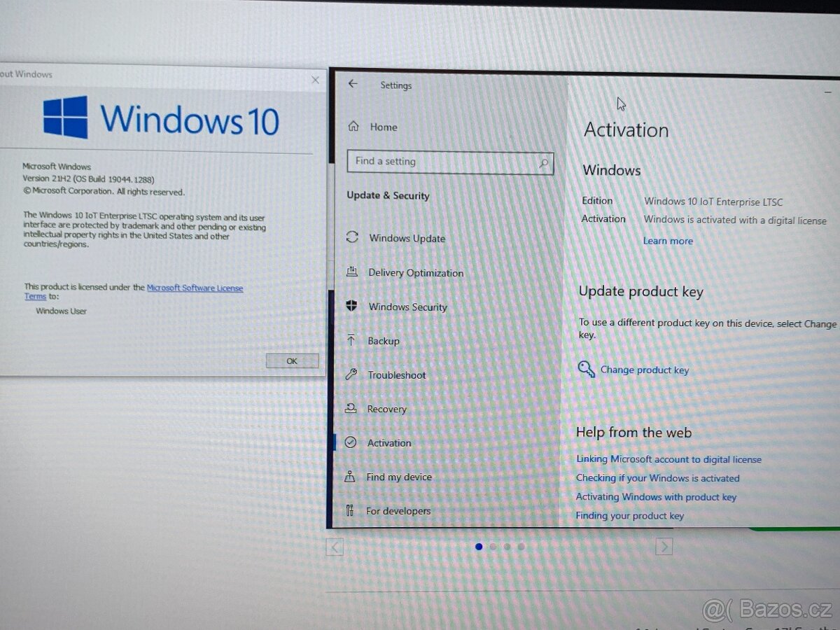Click the Home house icon
840x630 pixels.
point(353,127)
